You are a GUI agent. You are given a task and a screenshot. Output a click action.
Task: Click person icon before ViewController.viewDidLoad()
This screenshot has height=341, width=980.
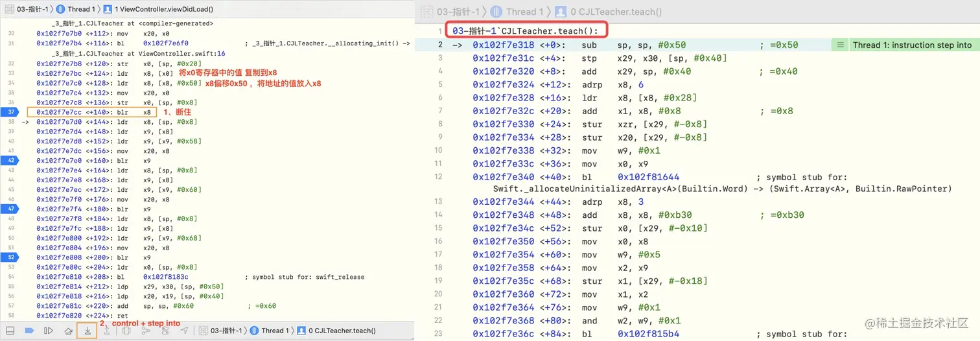(106, 10)
